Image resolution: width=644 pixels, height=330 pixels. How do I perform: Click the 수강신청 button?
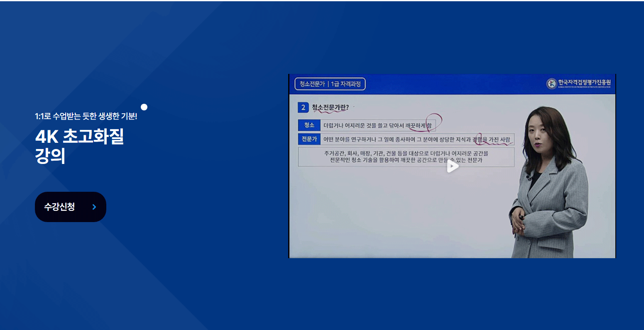coord(60,207)
